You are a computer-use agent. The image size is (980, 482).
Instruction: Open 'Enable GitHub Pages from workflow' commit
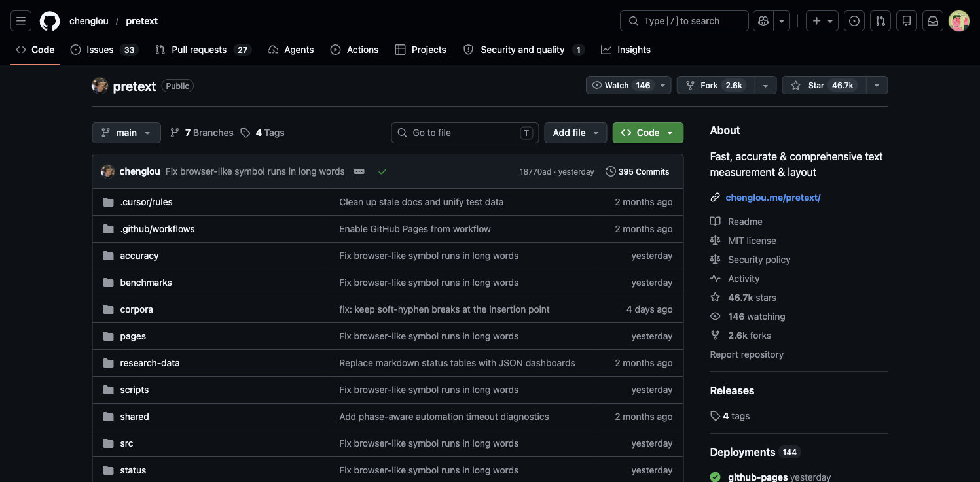[x=415, y=229]
